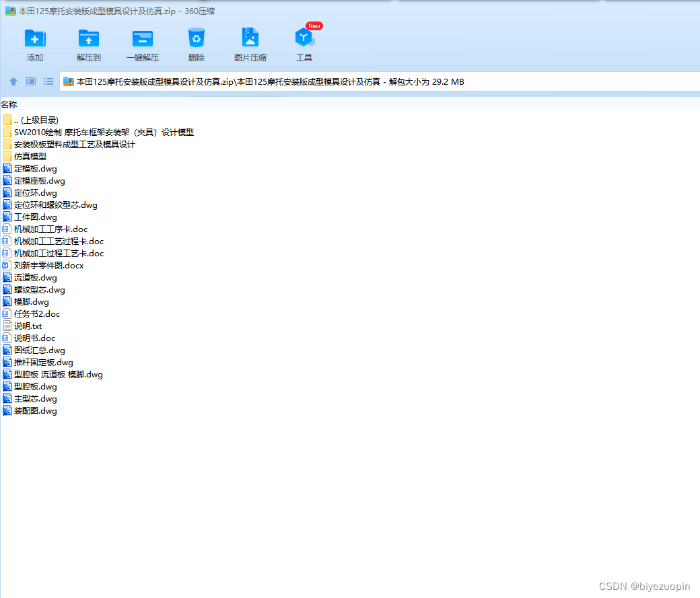Select the file 装配图.dwg
This screenshot has height=598, width=700.
pos(36,410)
